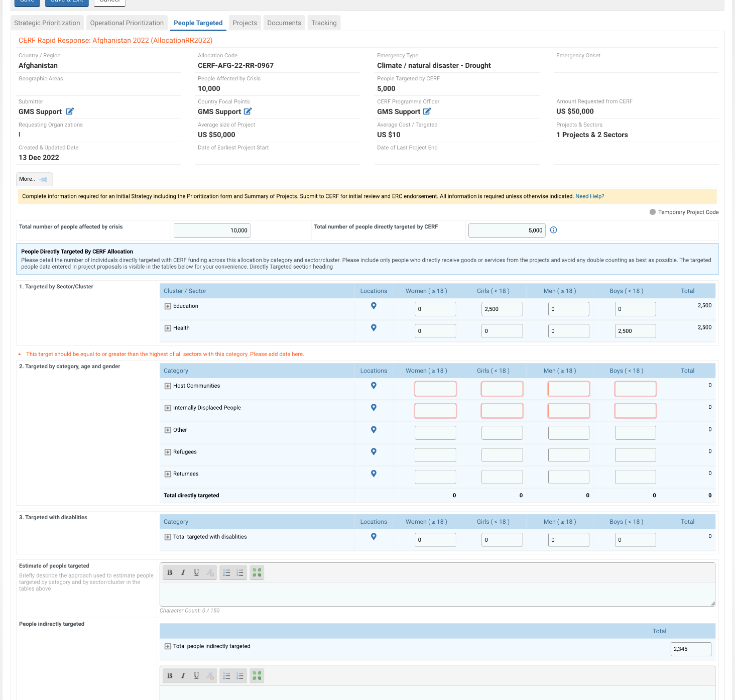
Task: Expand the Returnees row
Action: coord(168,474)
